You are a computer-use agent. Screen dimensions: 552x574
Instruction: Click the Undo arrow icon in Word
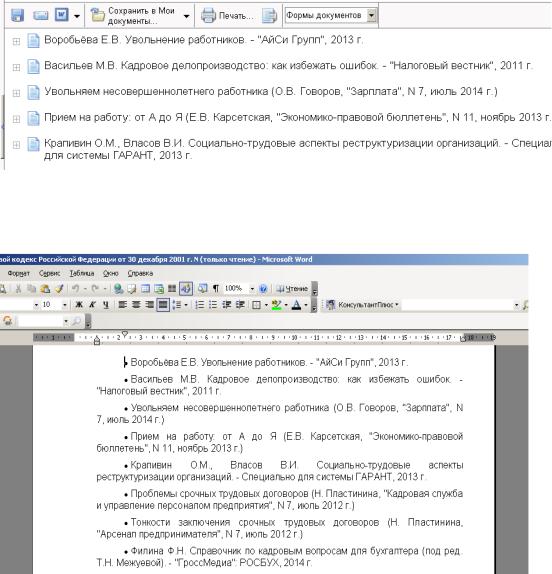[x=75, y=289]
